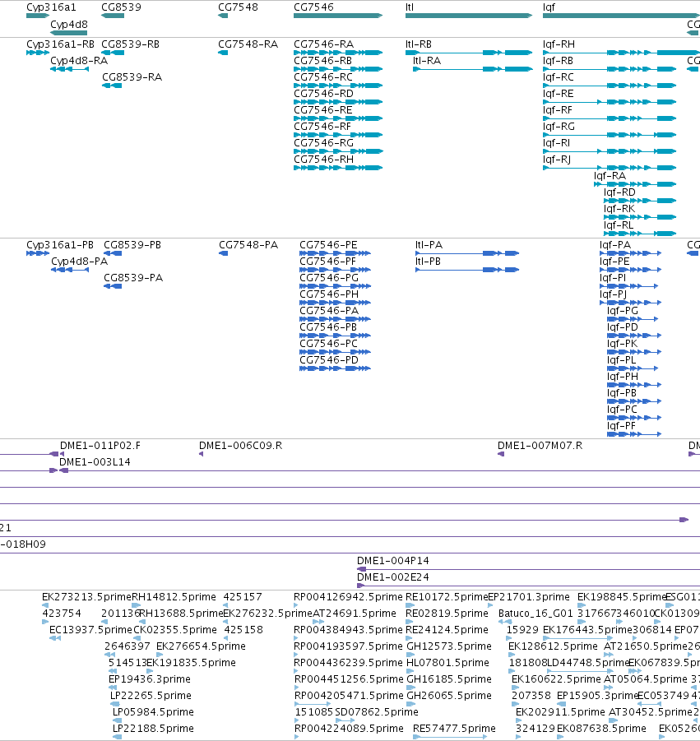This screenshot has width=700, height=741.
Task: Click transcript label Cyp4d8-RA
Action: point(79,61)
